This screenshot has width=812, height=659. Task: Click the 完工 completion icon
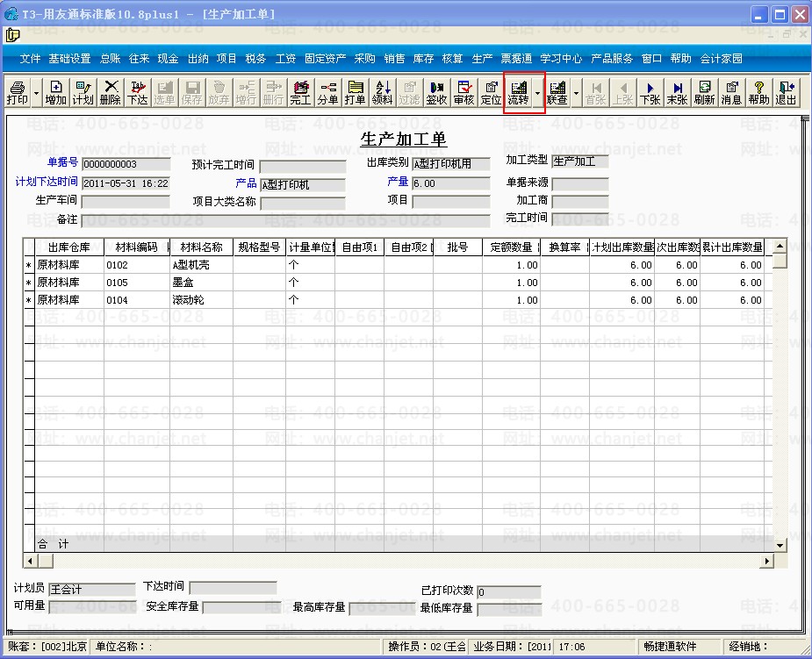click(300, 93)
